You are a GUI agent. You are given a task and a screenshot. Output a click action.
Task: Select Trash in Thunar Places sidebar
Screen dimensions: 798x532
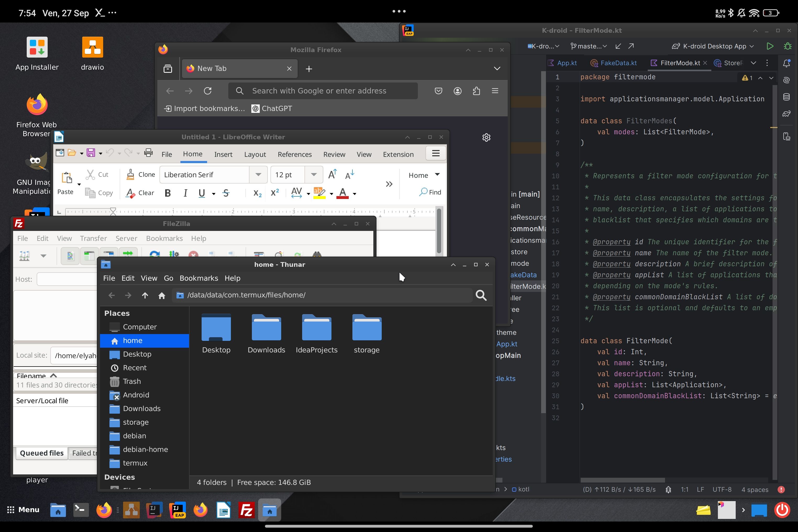[x=145, y=381]
